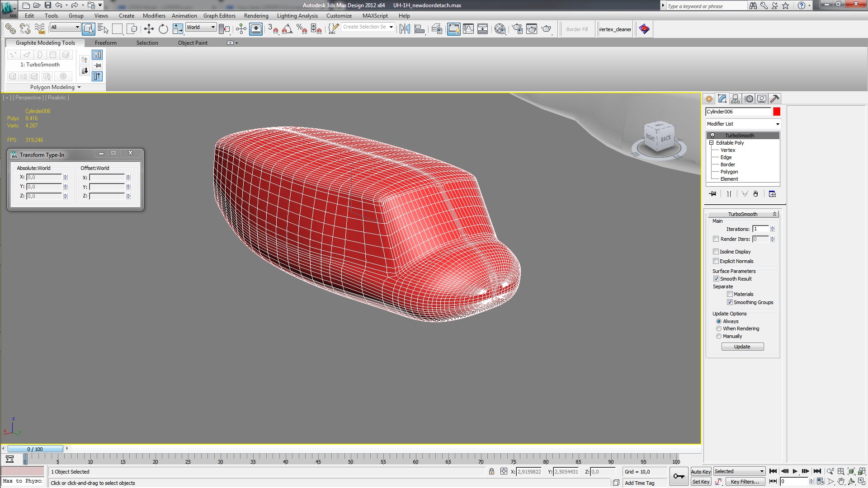Image resolution: width=868 pixels, height=488 pixels.
Task: Open the Material Editor icon
Action: pyautogui.click(x=500, y=29)
